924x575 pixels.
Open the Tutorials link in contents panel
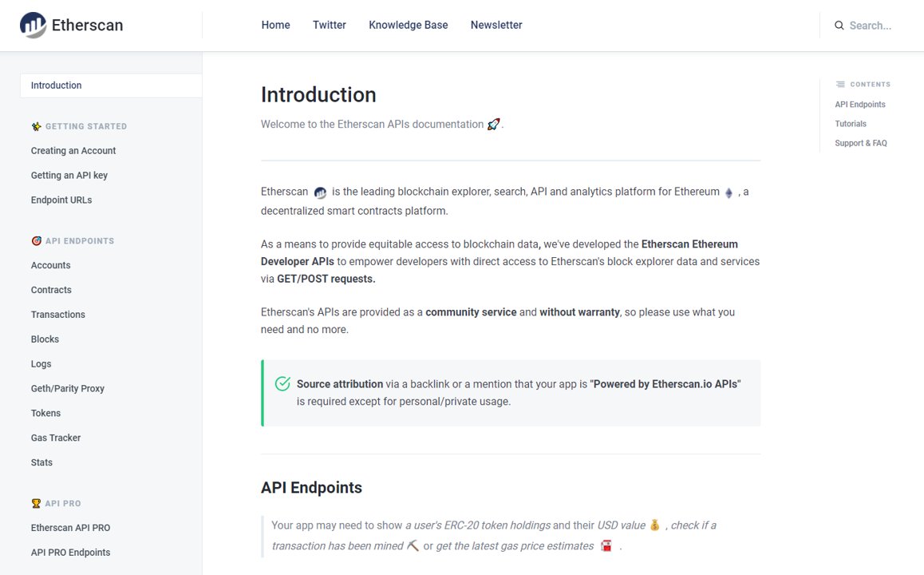coord(850,124)
